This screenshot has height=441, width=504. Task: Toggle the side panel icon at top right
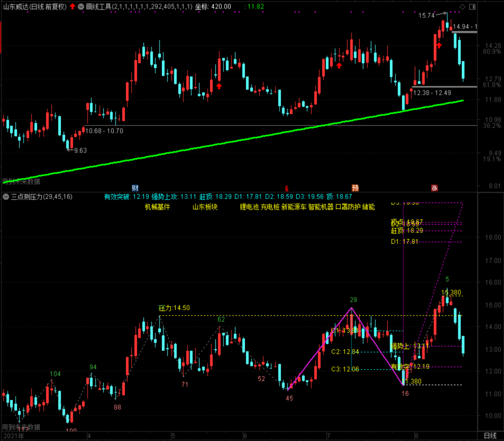click(x=472, y=7)
